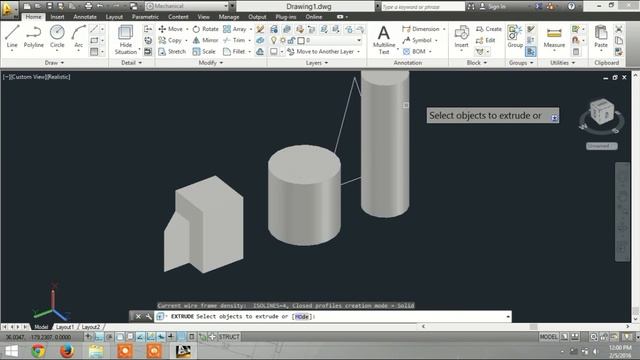640x360 pixels.
Task: Click the Help question mark icon
Action: tap(571, 6)
